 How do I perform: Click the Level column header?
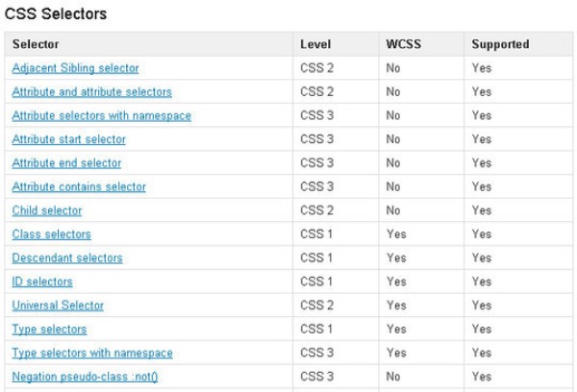(315, 44)
